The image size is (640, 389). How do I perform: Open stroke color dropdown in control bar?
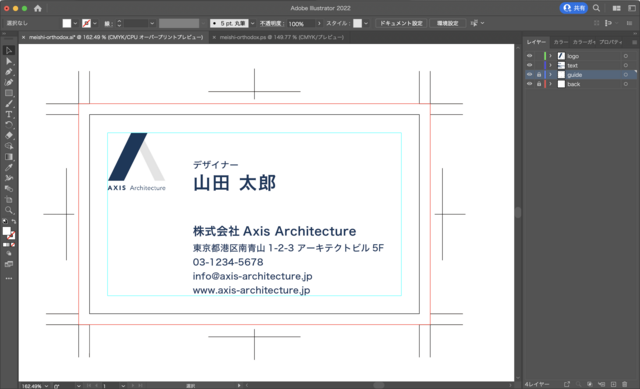(95, 23)
